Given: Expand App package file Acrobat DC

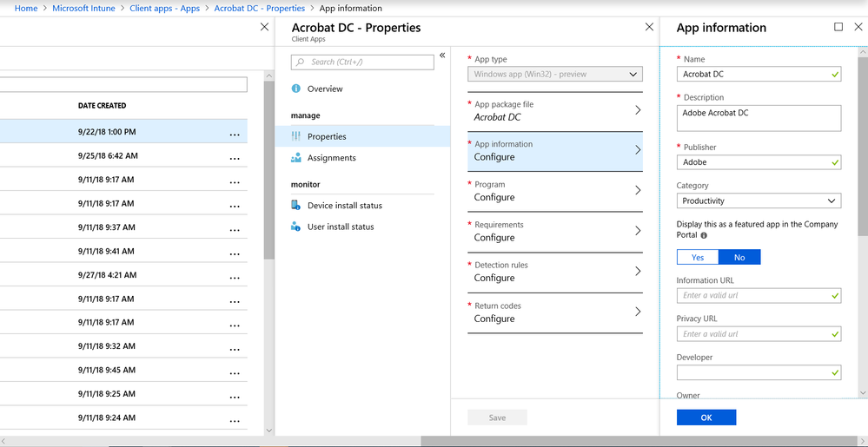Looking at the screenshot, I should tap(555, 111).
